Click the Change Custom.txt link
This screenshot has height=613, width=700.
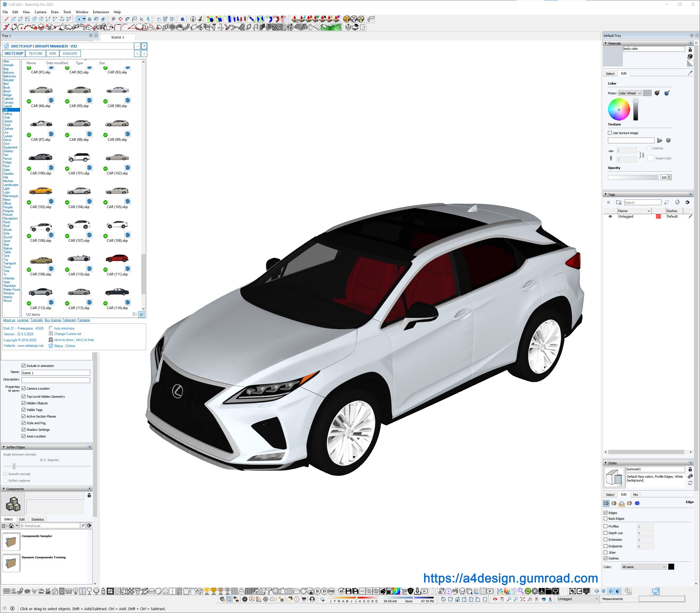[67, 334]
